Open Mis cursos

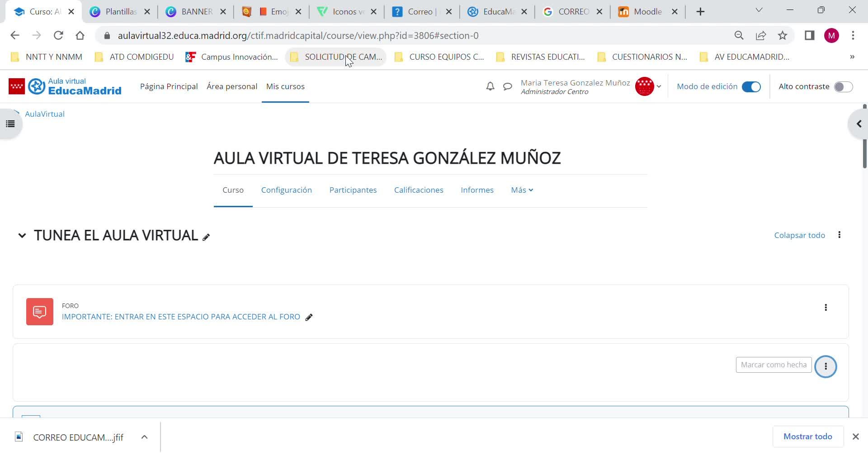pyautogui.click(x=285, y=86)
